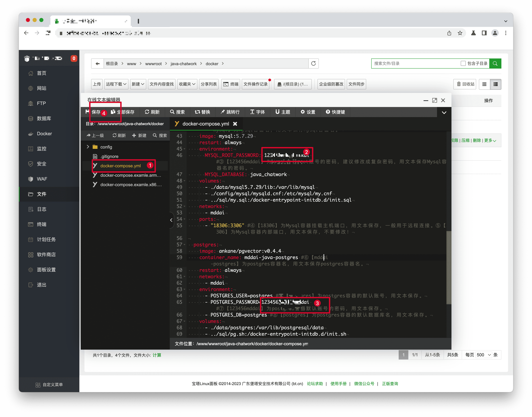Switch to grid icon view
Image resolution: width=532 pixels, height=417 pixels.
[484, 84]
